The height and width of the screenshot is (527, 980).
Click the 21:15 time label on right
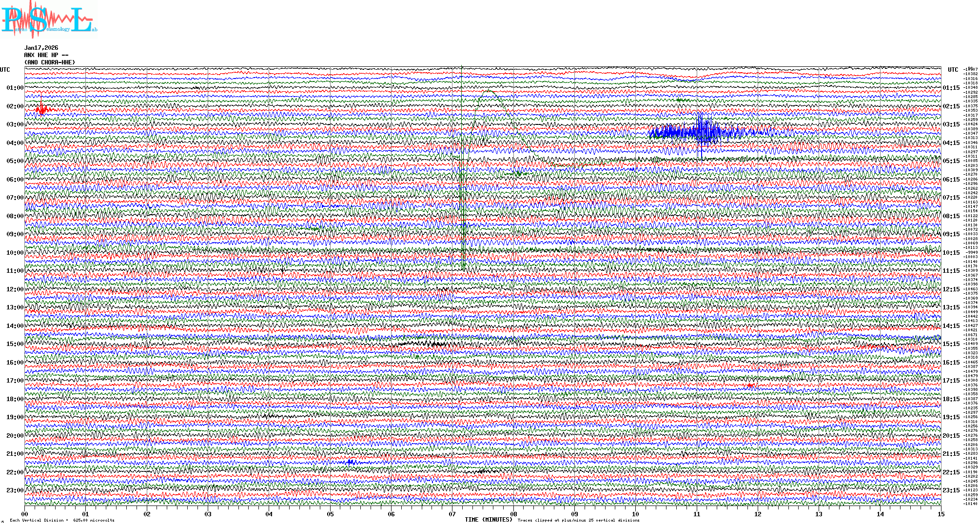point(951,454)
